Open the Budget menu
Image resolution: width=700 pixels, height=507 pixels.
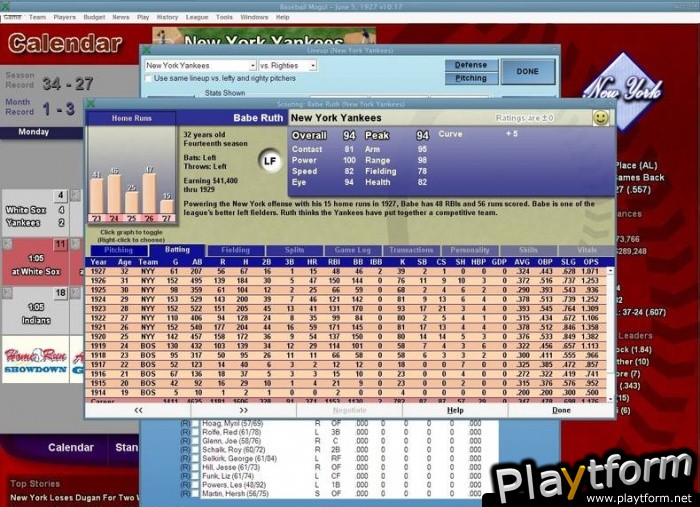coord(94,17)
